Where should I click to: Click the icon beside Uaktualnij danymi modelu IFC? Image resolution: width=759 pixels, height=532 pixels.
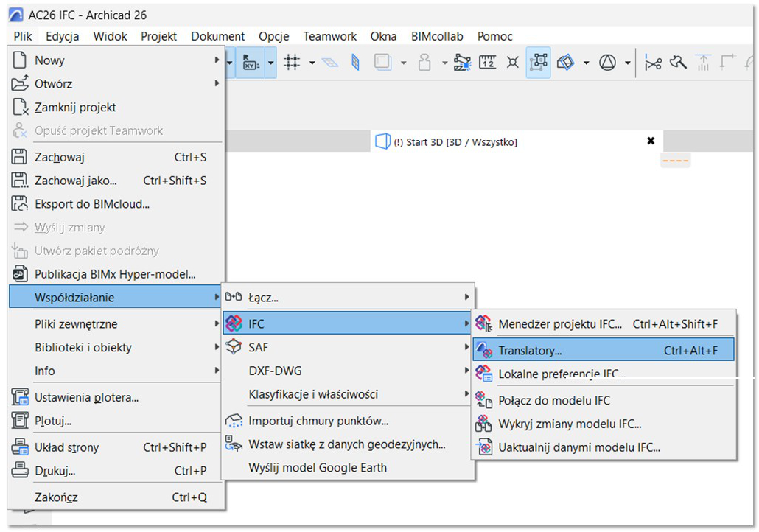point(483,447)
